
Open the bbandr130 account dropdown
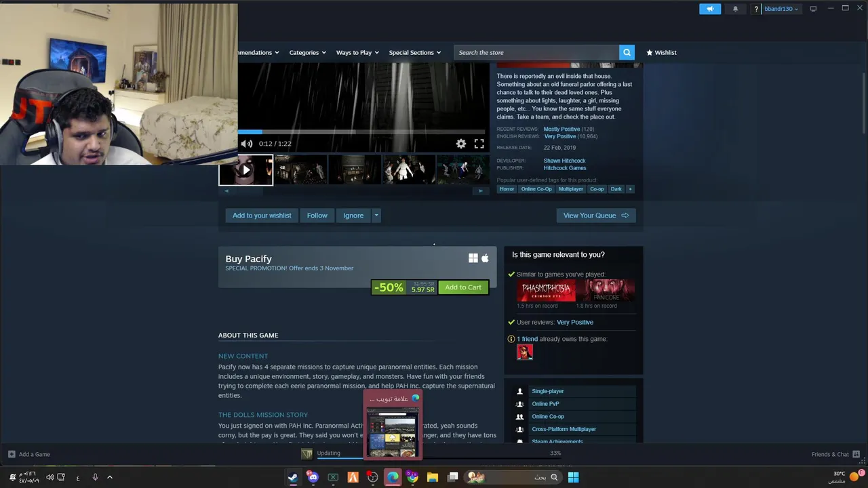(781, 9)
